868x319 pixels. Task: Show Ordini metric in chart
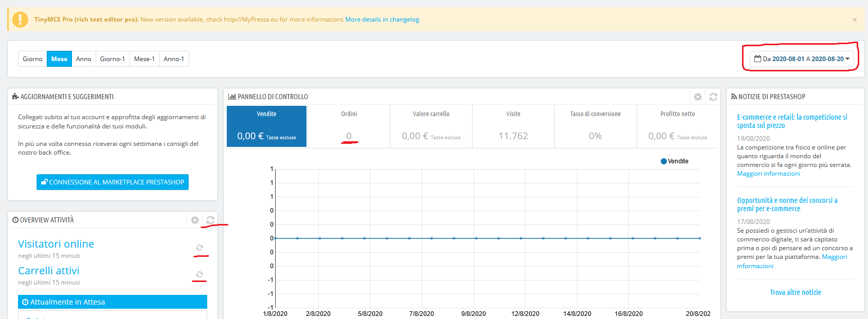[349, 126]
